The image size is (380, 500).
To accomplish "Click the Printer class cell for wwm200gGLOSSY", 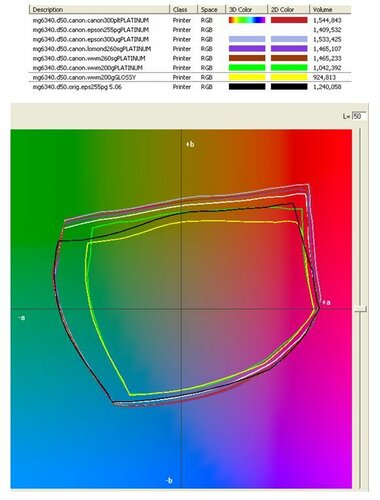I will click(182, 77).
